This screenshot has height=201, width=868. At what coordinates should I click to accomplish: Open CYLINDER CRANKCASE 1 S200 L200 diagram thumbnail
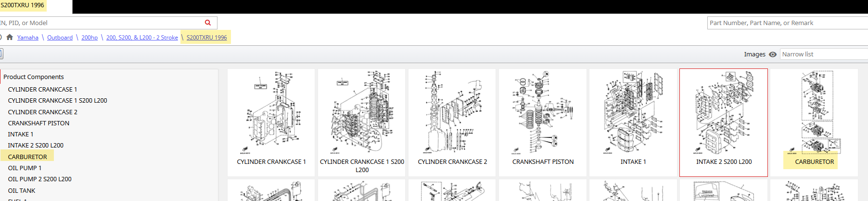[362, 122]
